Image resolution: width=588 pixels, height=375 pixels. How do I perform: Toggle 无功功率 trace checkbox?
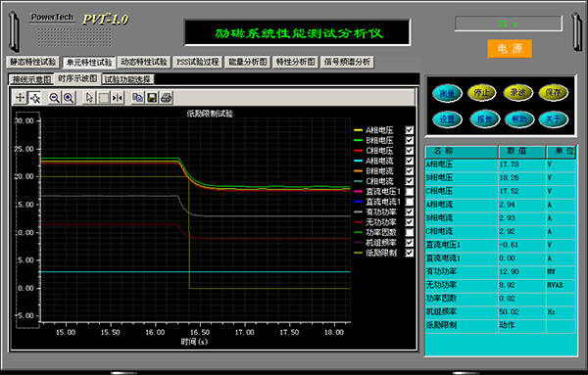pyautogui.click(x=409, y=222)
